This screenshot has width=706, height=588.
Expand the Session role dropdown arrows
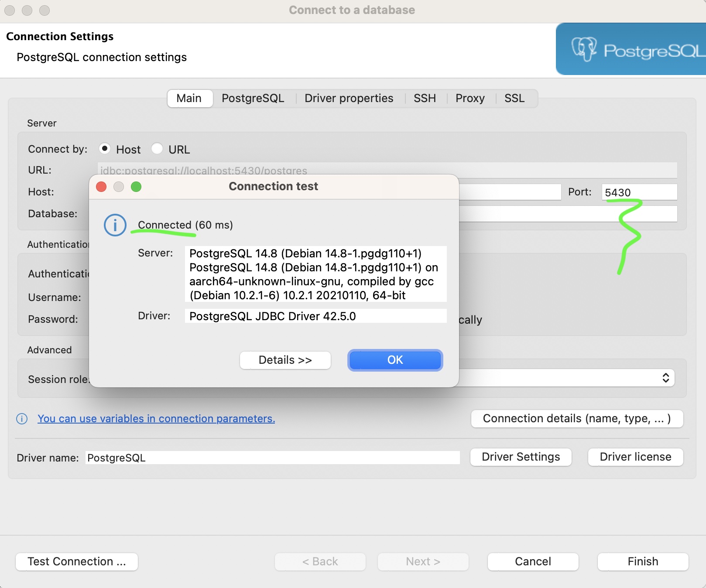coord(666,378)
